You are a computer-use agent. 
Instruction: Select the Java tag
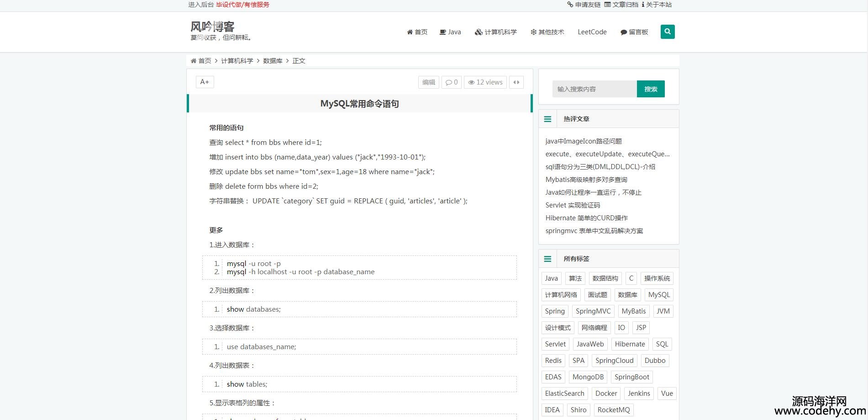[x=551, y=278]
